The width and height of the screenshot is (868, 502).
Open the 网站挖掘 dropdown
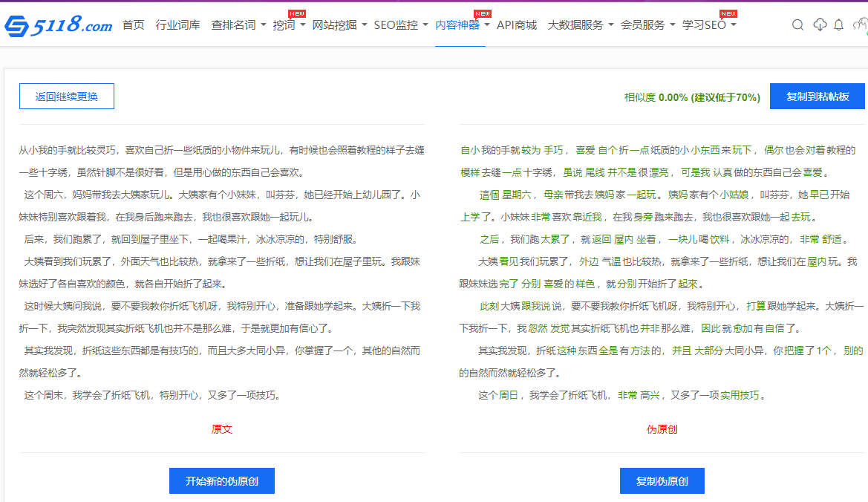click(x=339, y=25)
